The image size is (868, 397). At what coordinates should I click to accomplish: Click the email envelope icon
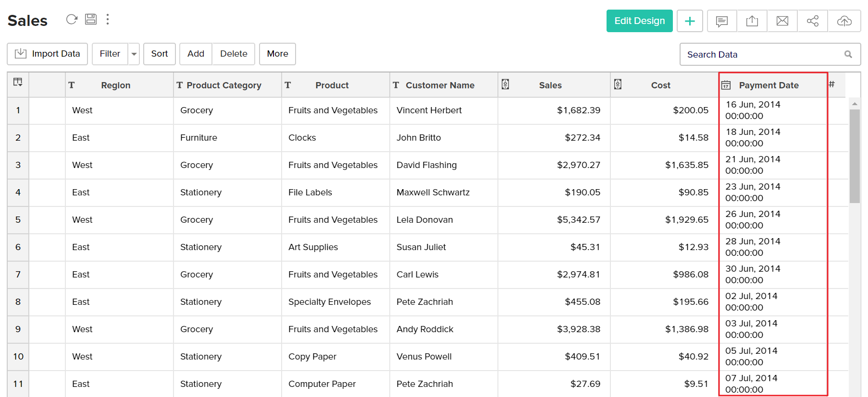(782, 21)
